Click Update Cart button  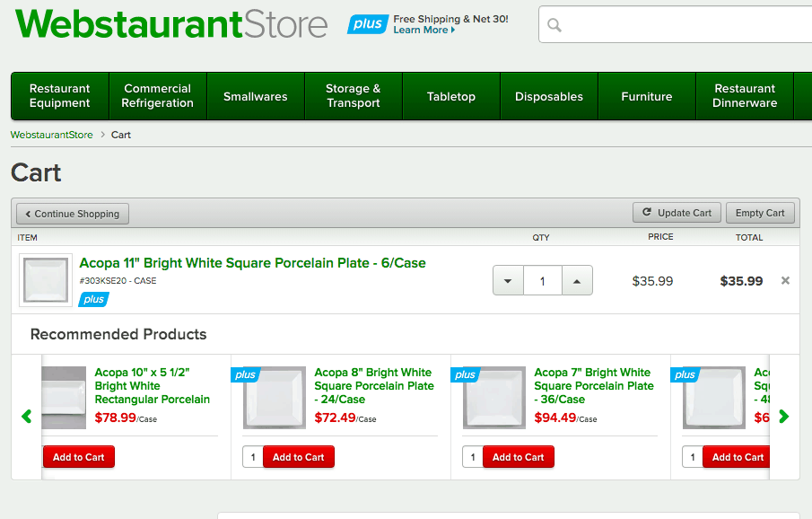(677, 213)
